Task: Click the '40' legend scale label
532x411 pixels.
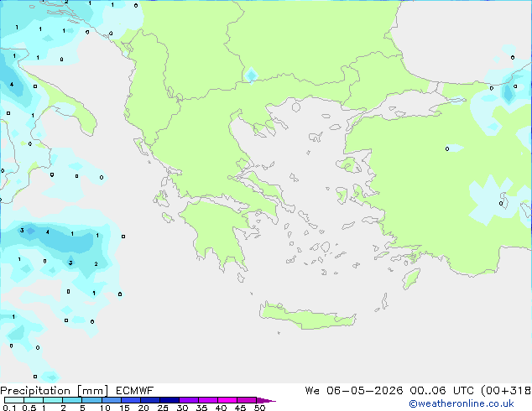Action: click(x=221, y=408)
